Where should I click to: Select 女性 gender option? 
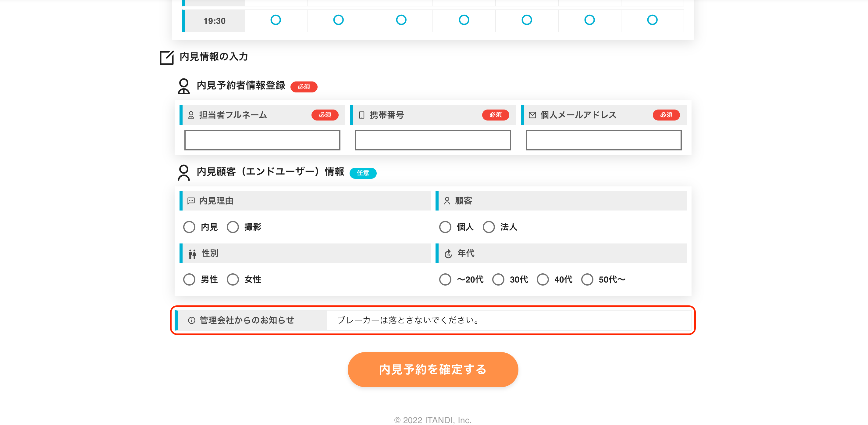233,279
